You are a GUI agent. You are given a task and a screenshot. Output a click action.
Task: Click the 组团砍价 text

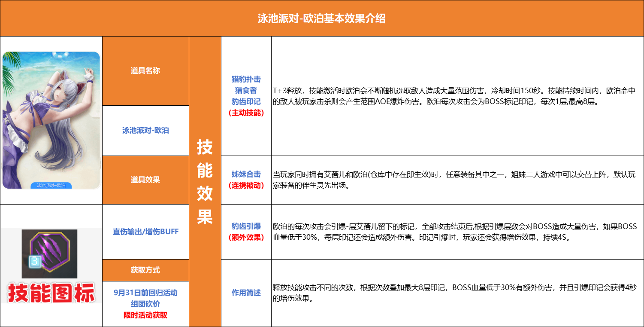click(x=145, y=304)
